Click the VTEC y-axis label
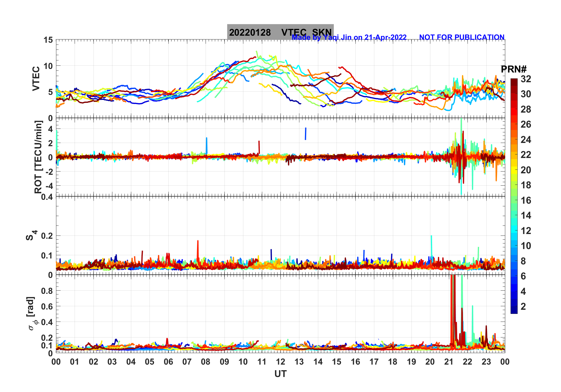561x392 pixels. coord(36,79)
